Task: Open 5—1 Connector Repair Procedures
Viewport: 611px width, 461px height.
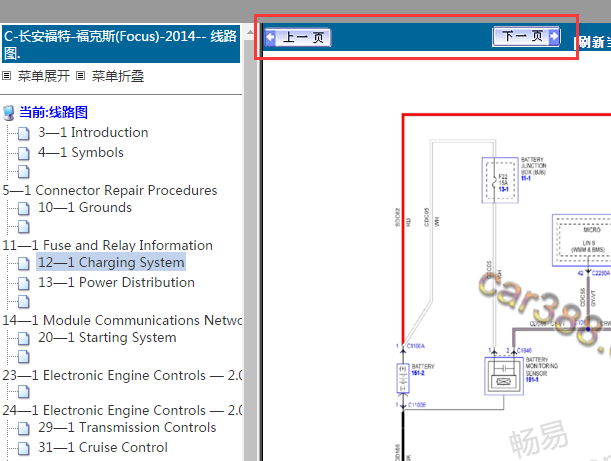Action: point(110,190)
